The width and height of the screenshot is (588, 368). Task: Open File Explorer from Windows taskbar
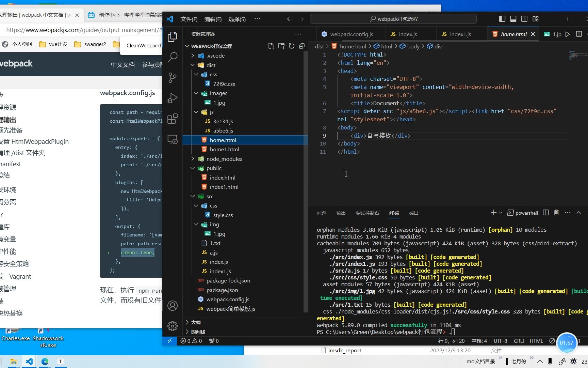14,362
